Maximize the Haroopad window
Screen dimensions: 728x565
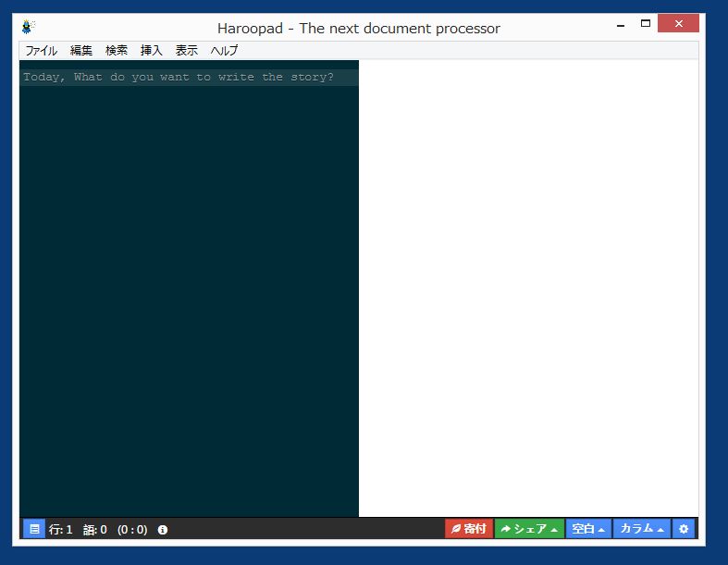click(x=646, y=23)
